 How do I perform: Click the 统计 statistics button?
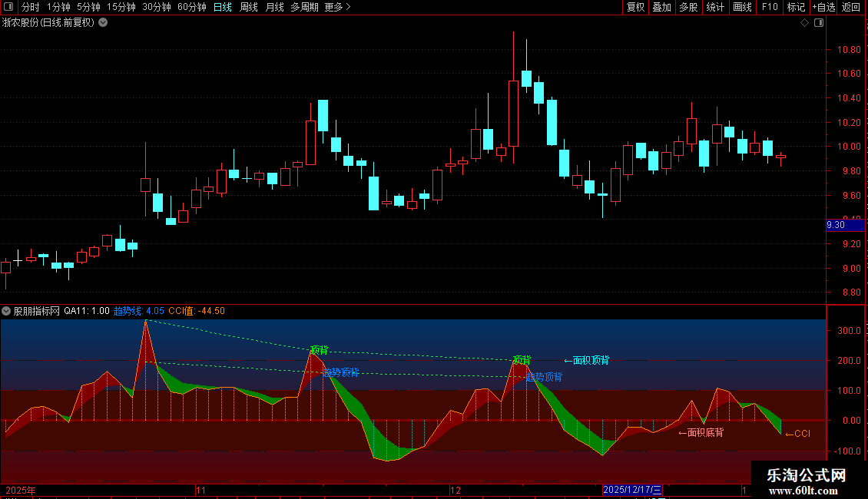[x=715, y=7]
